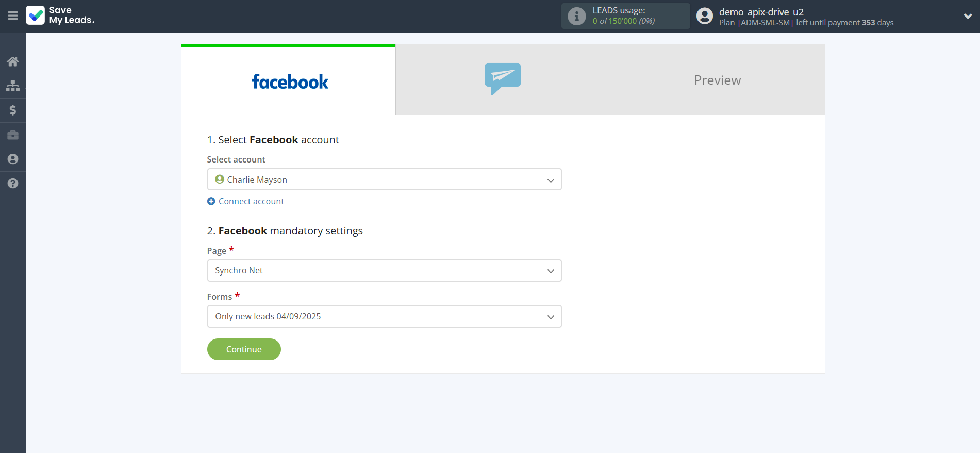Open help via question mark icon

13,183
